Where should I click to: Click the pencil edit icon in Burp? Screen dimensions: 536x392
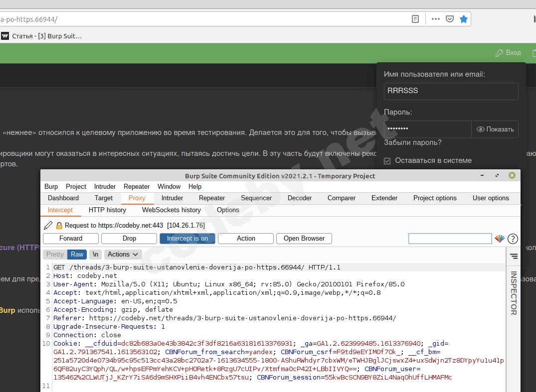(x=48, y=226)
